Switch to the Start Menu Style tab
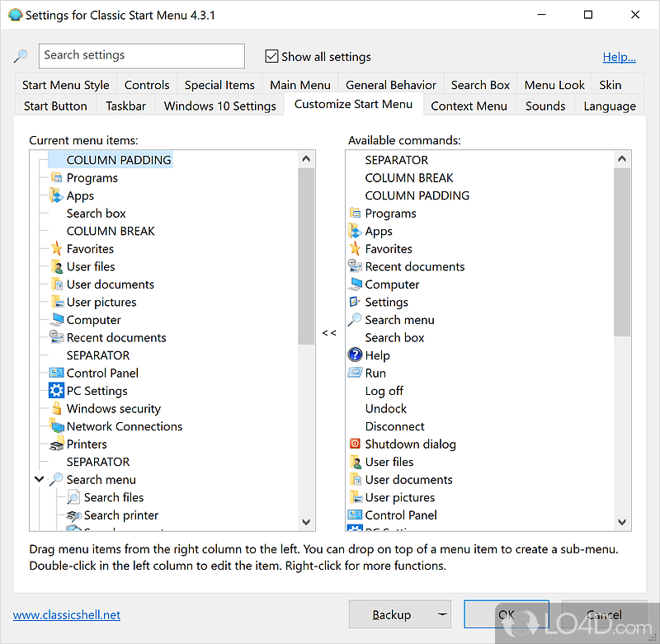This screenshot has width=660, height=644. click(x=66, y=85)
